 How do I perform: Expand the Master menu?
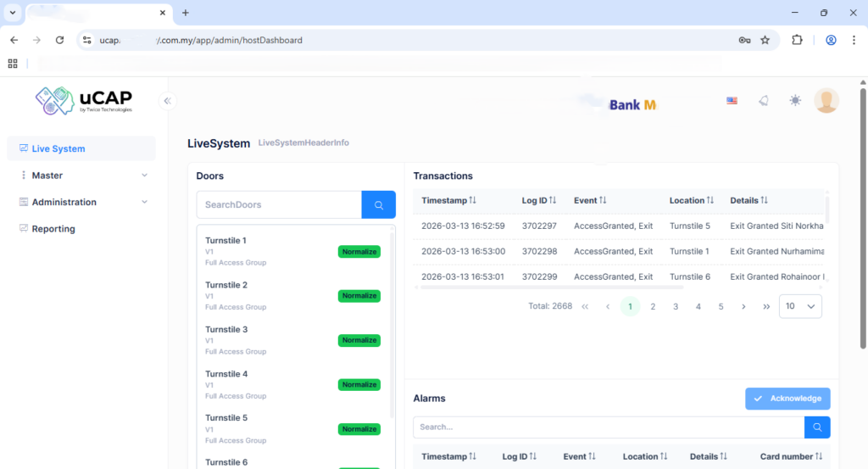point(83,176)
